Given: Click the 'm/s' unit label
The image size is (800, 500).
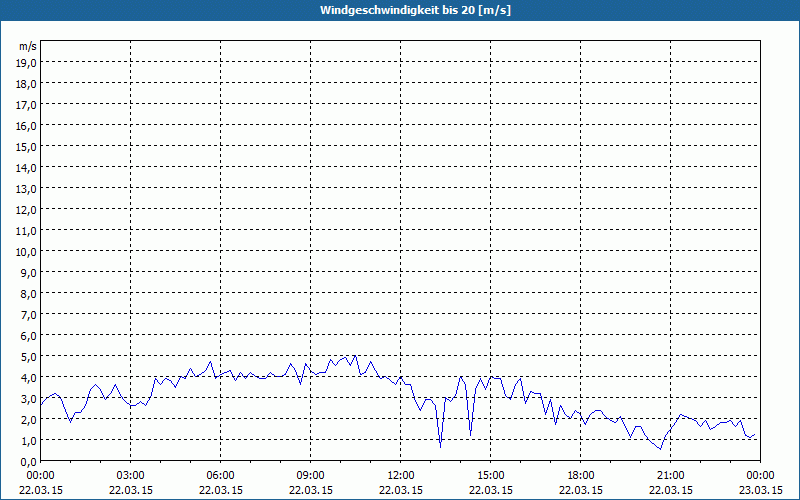Looking at the screenshot, I should click(x=28, y=46).
